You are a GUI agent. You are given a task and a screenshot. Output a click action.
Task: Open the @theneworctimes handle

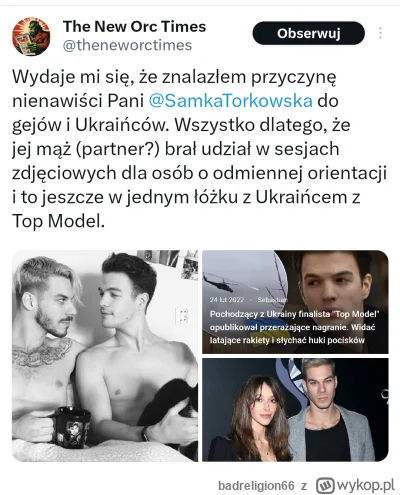click(127, 45)
